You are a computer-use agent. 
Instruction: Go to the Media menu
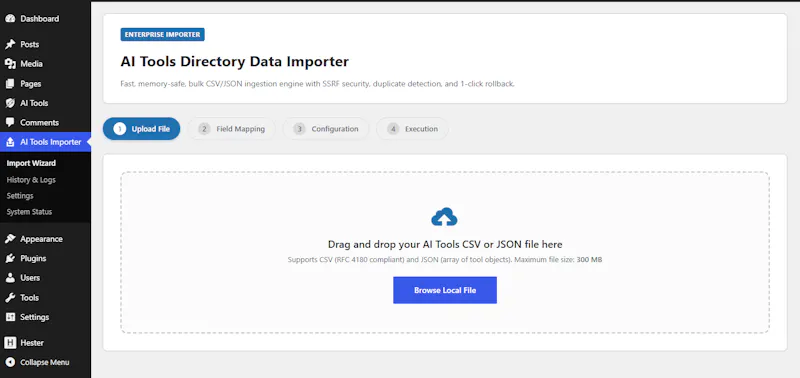click(x=45, y=64)
